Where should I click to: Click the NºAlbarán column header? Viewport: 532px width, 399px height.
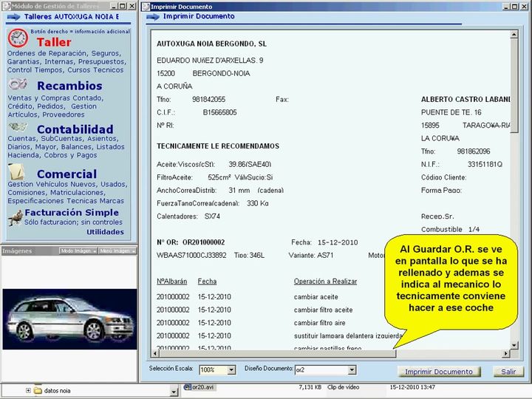tap(171, 282)
